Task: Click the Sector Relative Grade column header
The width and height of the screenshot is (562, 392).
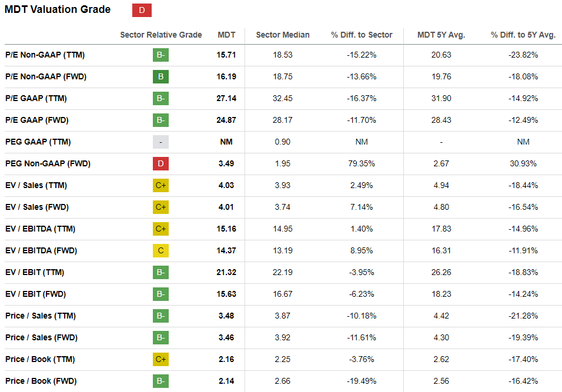Action: [x=160, y=35]
